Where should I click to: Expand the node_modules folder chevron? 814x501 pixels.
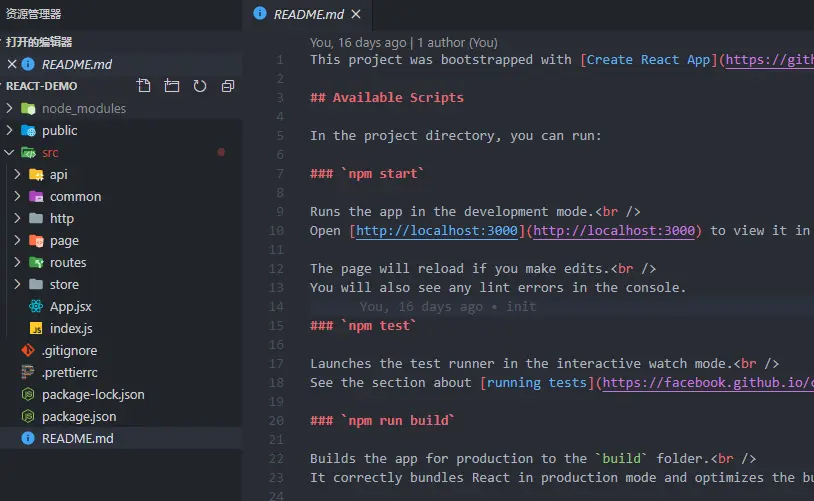click(x=9, y=108)
